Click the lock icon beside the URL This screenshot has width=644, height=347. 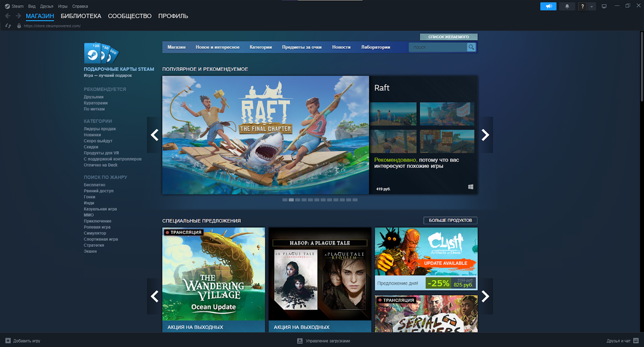pos(19,26)
